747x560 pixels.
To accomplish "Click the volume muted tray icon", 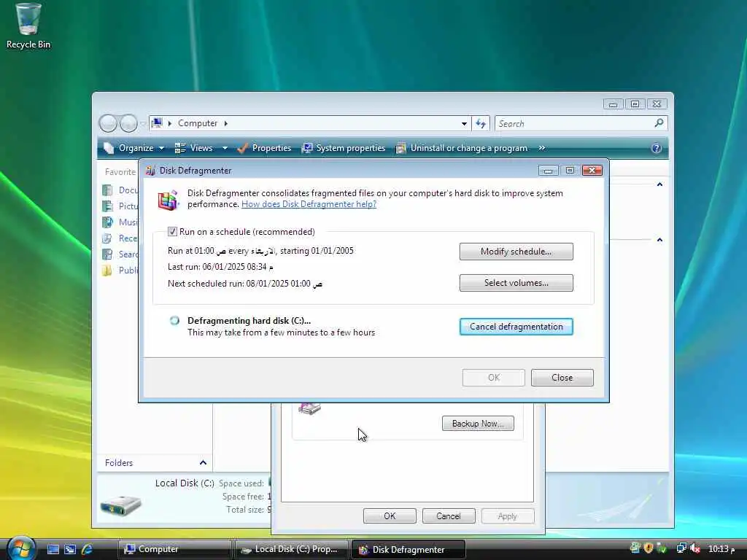I will (695, 548).
